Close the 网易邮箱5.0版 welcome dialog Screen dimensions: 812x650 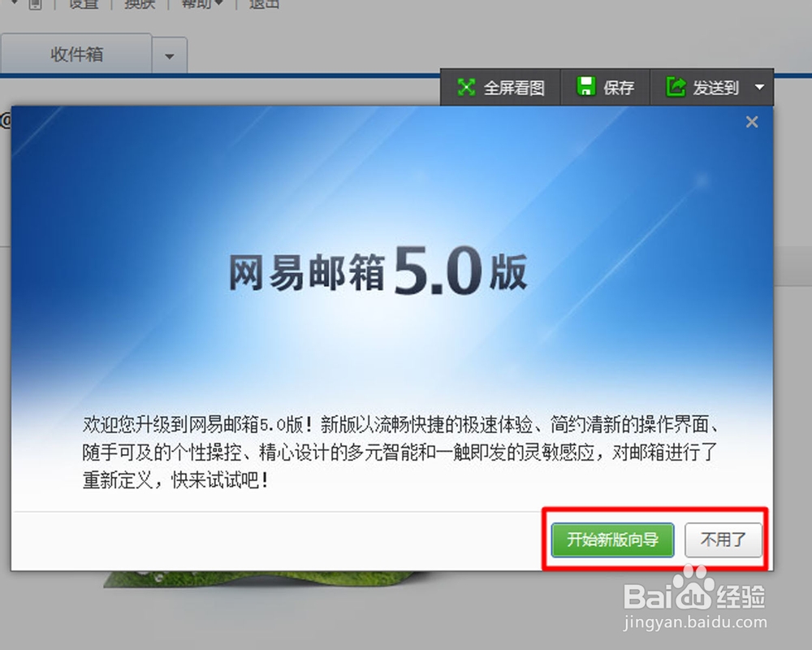[751, 122]
